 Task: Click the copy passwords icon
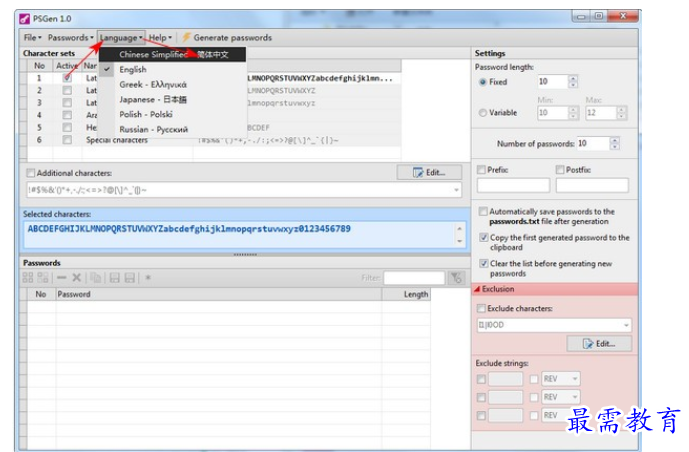pos(96,278)
